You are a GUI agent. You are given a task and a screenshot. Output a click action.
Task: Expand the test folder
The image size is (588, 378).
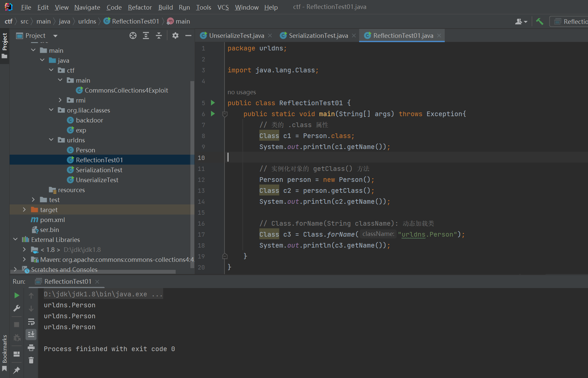click(x=33, y=199)
